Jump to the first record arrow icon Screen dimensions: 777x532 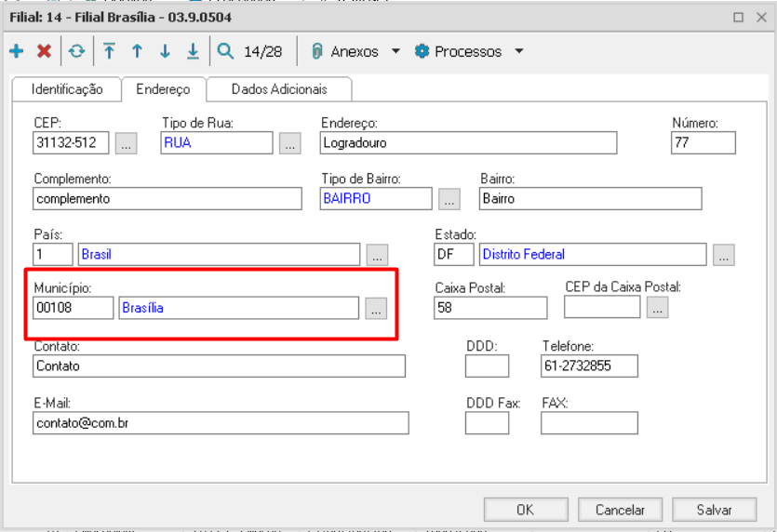[110, 51]
